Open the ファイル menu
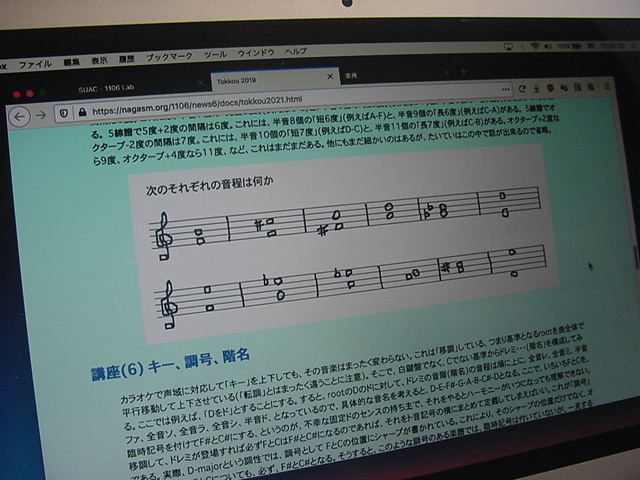 click(x=35, y=64)
